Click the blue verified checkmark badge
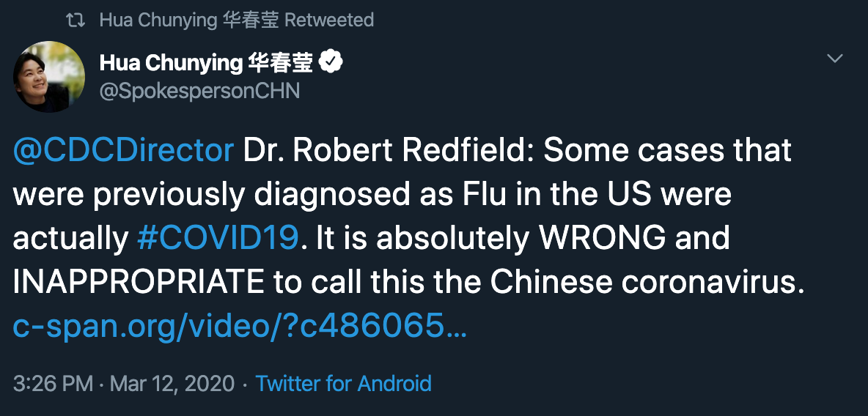Viewport: 868px width, 416px height. [x=332, y=63]
